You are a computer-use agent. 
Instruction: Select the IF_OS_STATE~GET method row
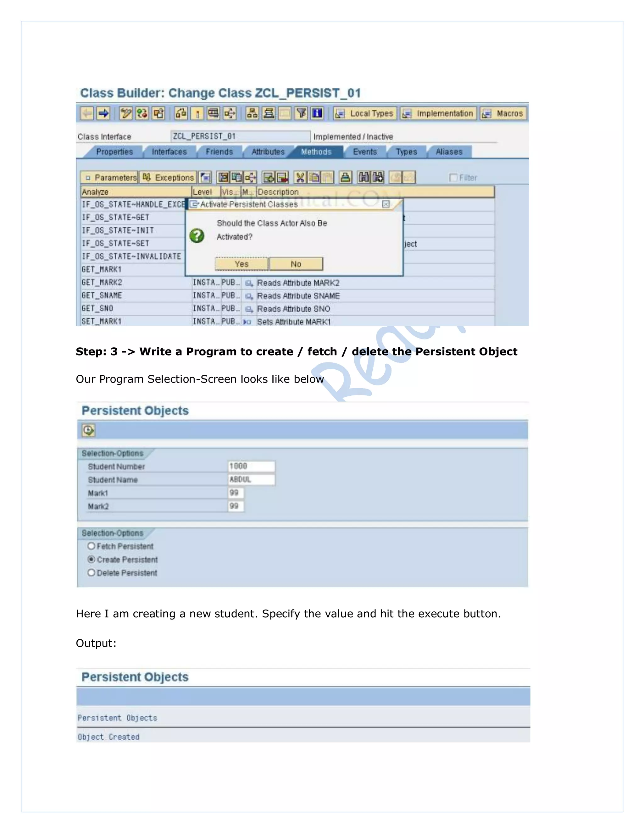[133, 218]
